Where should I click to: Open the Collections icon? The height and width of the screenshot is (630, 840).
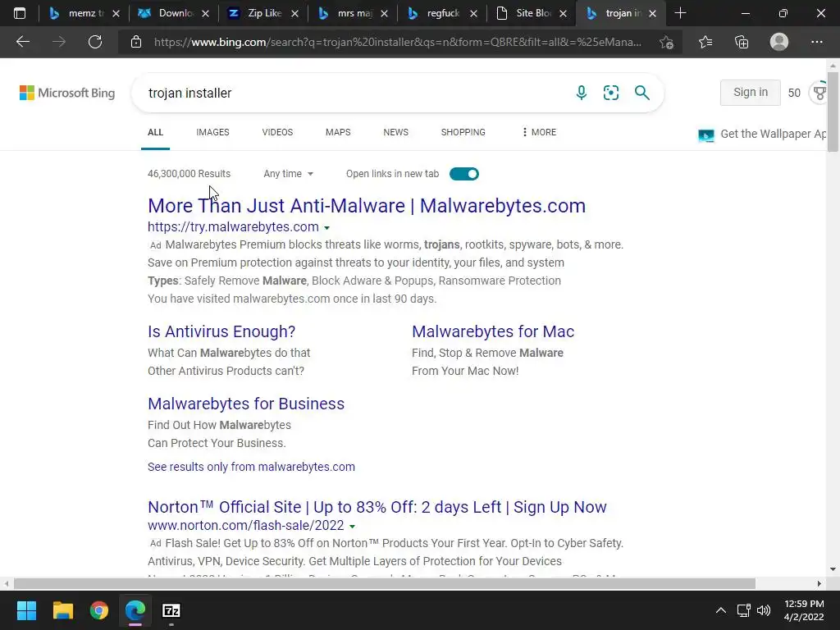coord(742,42)
